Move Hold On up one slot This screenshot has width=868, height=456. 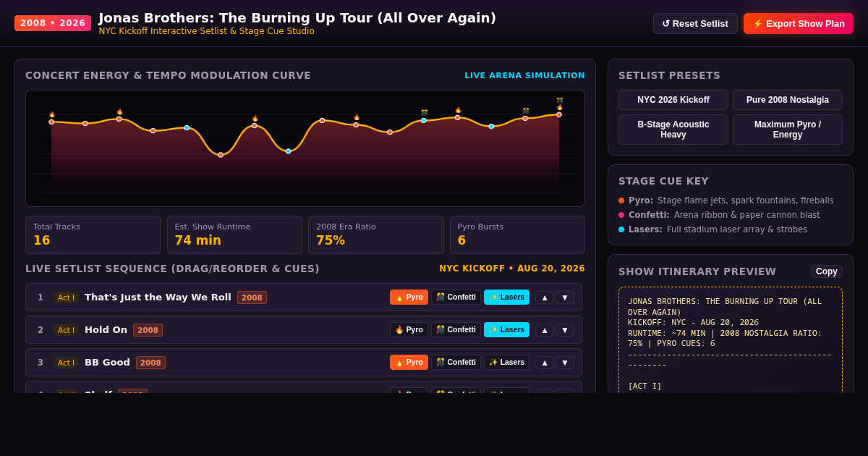(x=545, y=330)
